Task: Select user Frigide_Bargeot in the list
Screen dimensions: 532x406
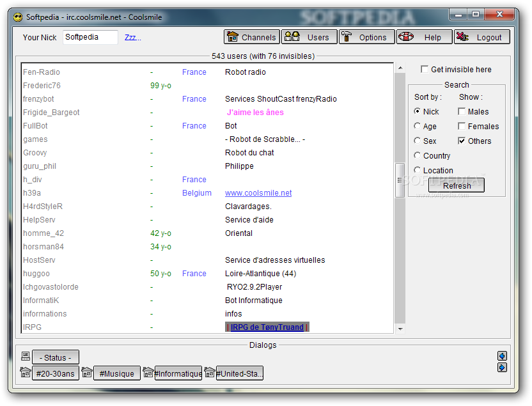Action: [51, 113]
